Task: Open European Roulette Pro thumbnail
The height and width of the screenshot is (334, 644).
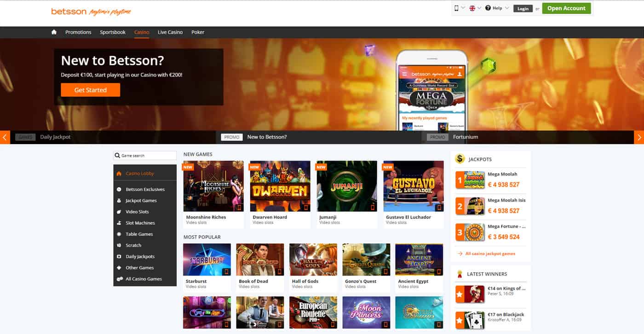Action: click(313, 312)
